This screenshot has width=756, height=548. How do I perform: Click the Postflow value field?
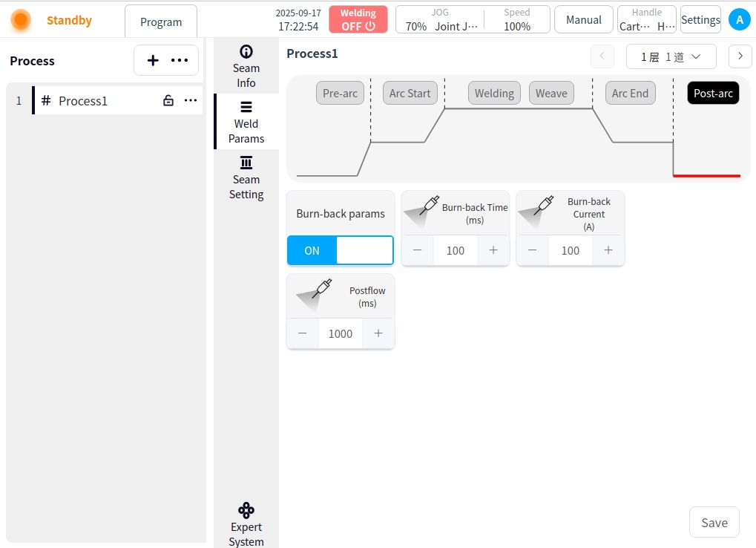(x=341, y=333)
